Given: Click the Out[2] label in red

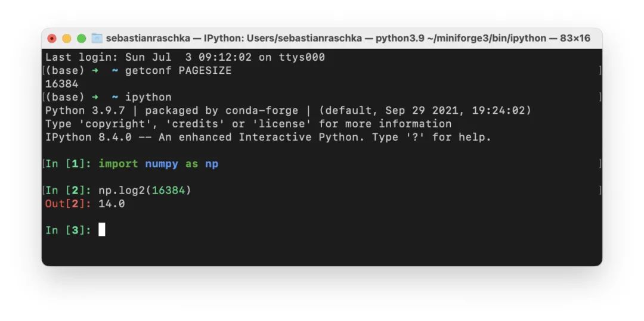Looking at the screenshot, I should point(68,204).
